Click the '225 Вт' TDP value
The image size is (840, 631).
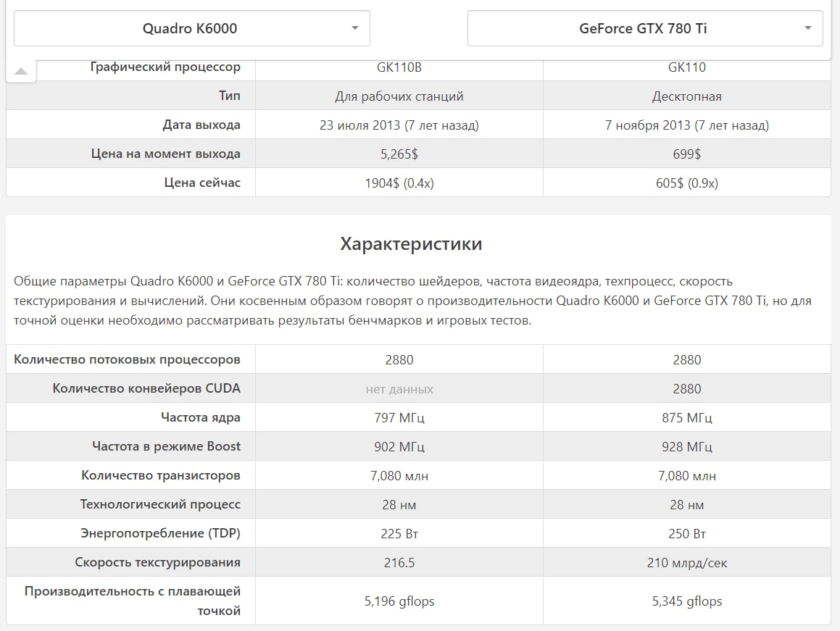click(399, 533)
